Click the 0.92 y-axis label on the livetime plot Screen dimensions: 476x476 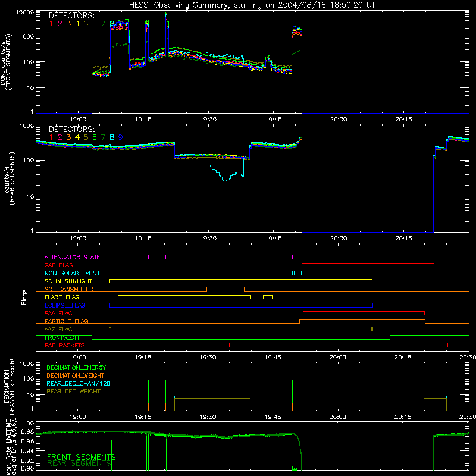click(27, 460)
